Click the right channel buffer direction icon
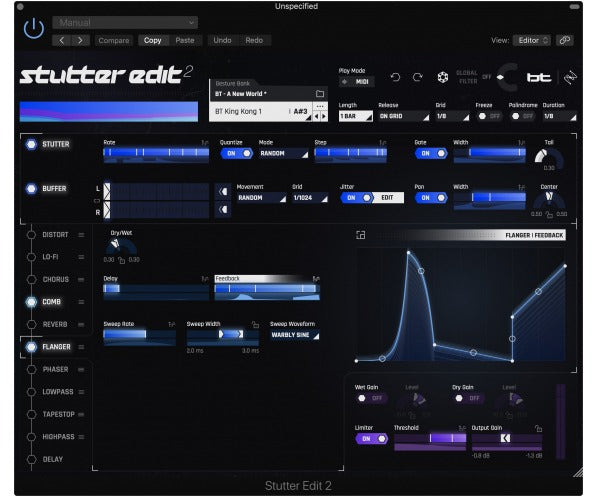 223,209
